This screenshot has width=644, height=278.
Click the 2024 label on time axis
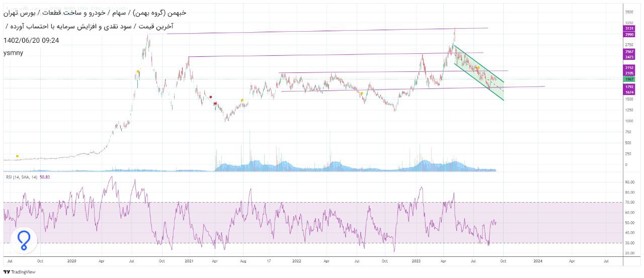coord(538,261)
